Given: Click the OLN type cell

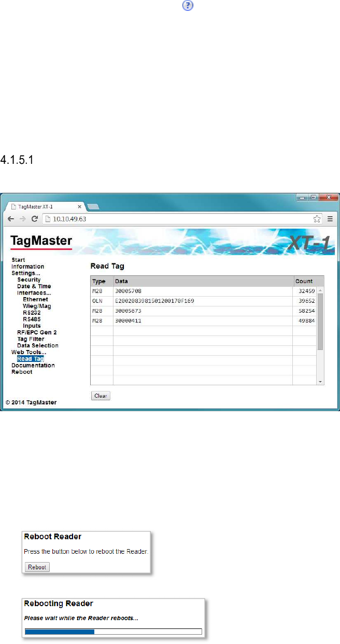Looking at the screenshot, I should pos(102,301).
